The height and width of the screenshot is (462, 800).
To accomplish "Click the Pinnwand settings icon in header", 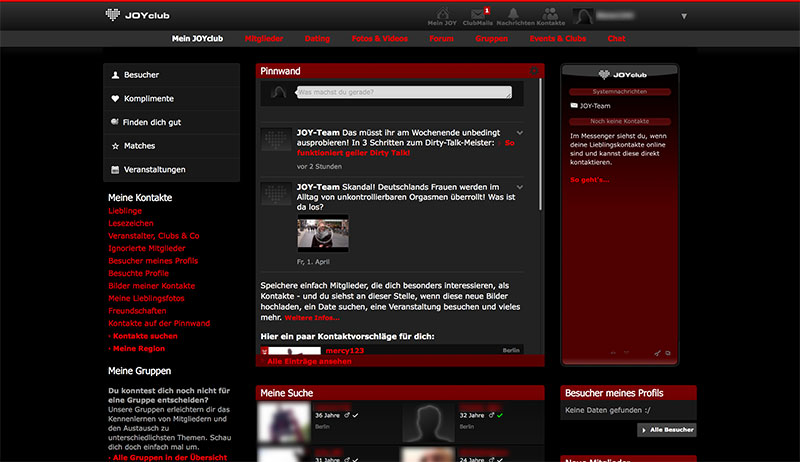I will pos(535,72).
